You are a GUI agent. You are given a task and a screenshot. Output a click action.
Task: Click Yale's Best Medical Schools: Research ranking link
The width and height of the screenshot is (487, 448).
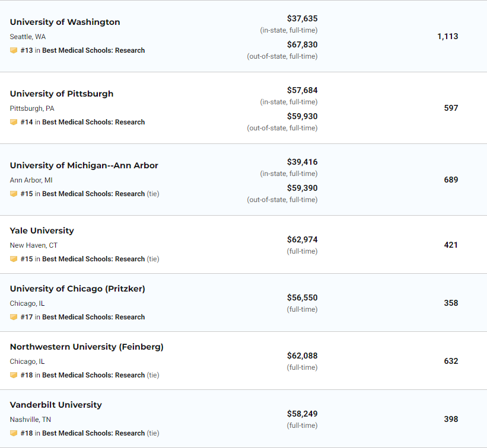(94, 259)
